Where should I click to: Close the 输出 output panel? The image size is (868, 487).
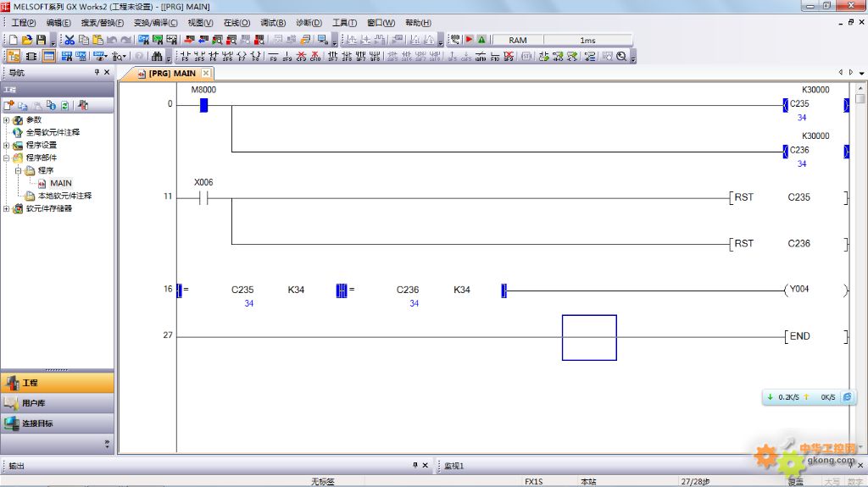[426, 466]
